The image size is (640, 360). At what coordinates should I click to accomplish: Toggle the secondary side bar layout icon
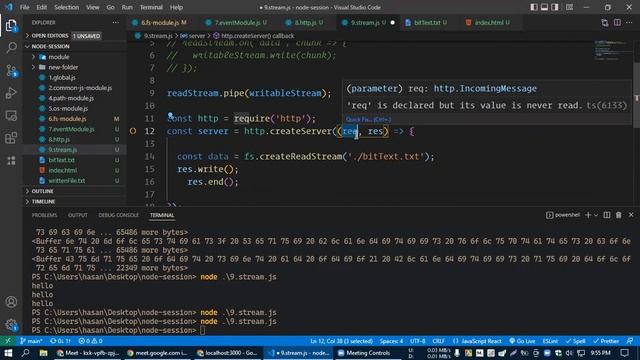[555, 7]
